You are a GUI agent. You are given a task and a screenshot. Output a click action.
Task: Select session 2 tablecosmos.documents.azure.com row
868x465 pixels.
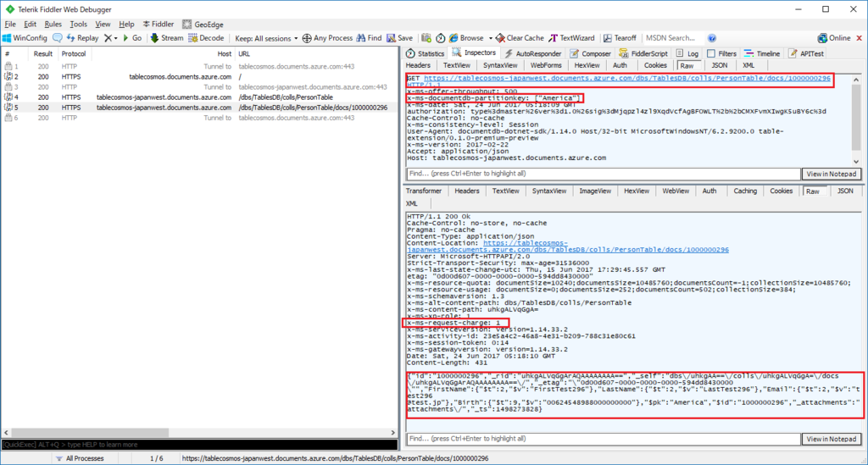pos(199,77)
